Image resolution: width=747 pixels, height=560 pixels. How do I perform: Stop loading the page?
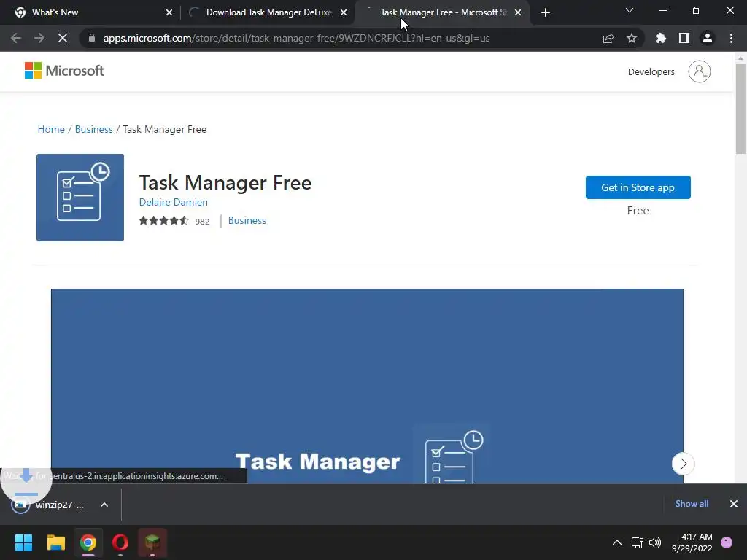pos(63,38)
